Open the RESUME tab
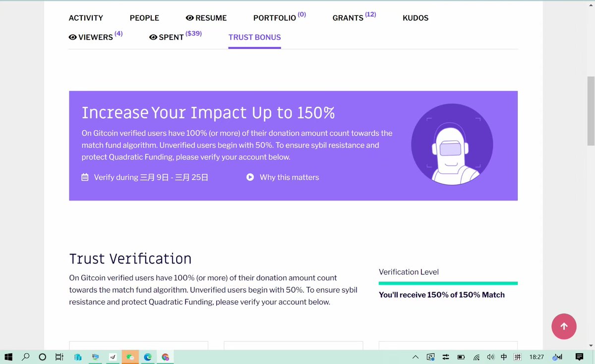Image resolution: width=595 pixels, height=364 pixels. pyautogui.click(x=206, y=18)
